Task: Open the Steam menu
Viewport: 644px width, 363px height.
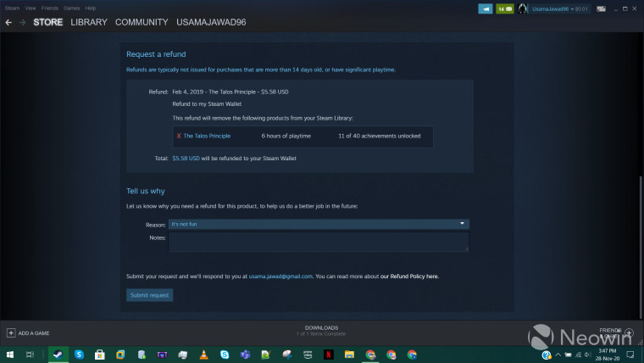Action: pyautogui.click(x=12, y=8)
